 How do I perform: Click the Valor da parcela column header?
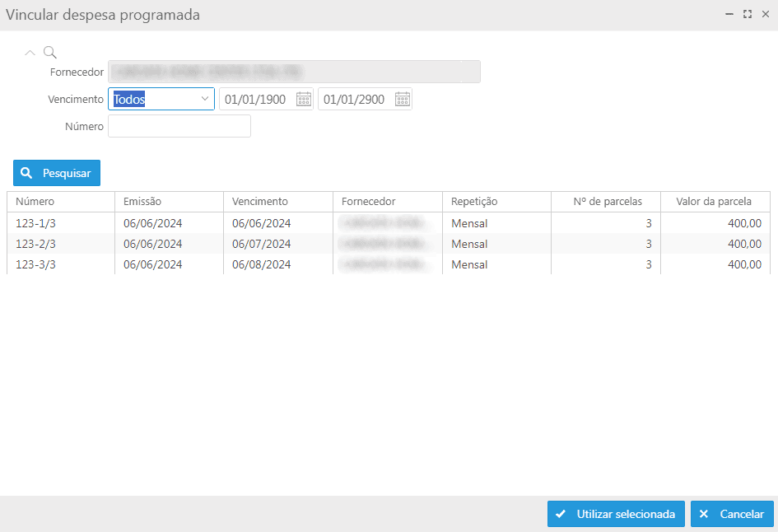[x=714, y=202]
